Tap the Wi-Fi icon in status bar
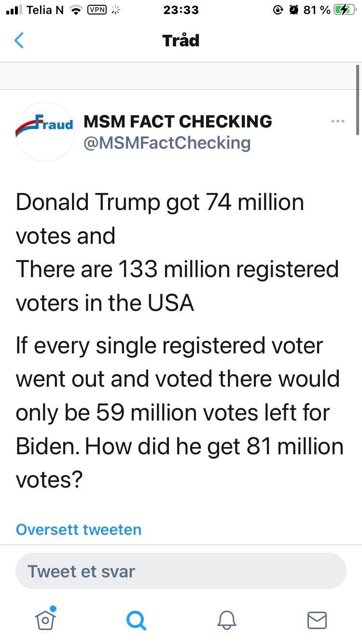Image resolution: width=362 pixels, height=644 pixels. click(75, 10)
